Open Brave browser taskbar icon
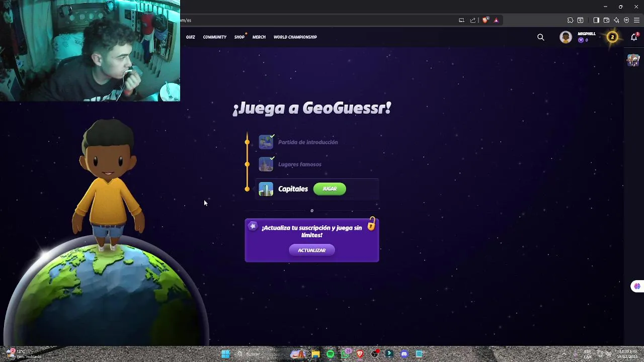Image resolution: width=644 pixels, height=362 pixels. pos(360,354)
